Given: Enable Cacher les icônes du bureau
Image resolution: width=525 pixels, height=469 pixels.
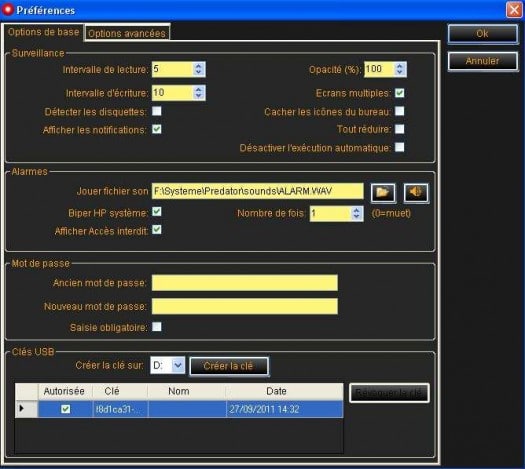Looking at the screenshot, I should tap(399, 111).
